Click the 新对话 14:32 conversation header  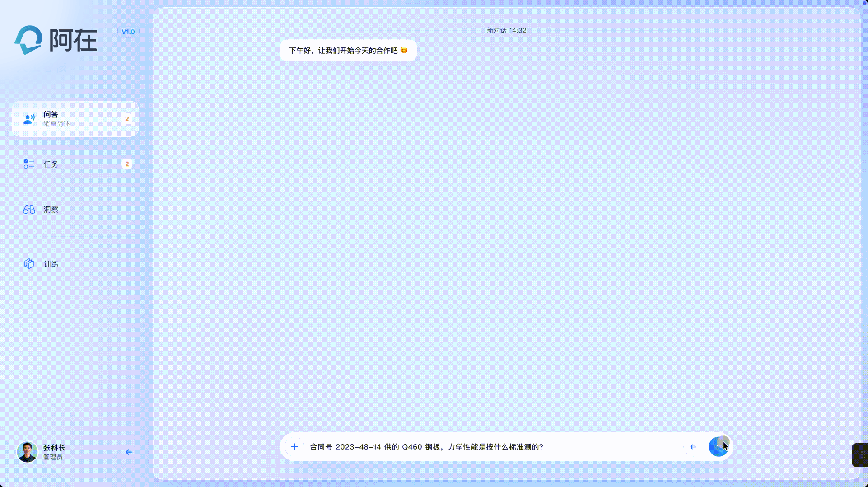[506, 31]
